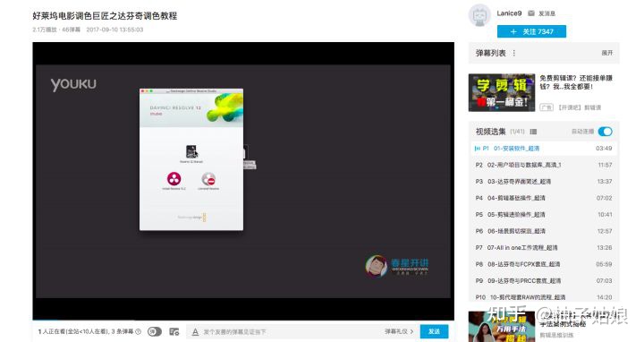Open the 弹幕列表 three-dot menu
Image resolution: width=644 pixels, height=342 pixels.
(513, 53)
